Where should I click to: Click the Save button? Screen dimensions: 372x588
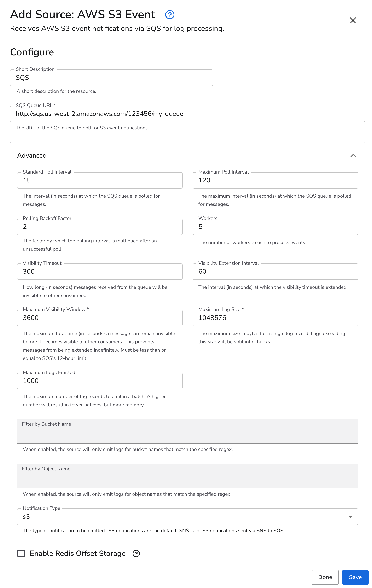point(355,577)
